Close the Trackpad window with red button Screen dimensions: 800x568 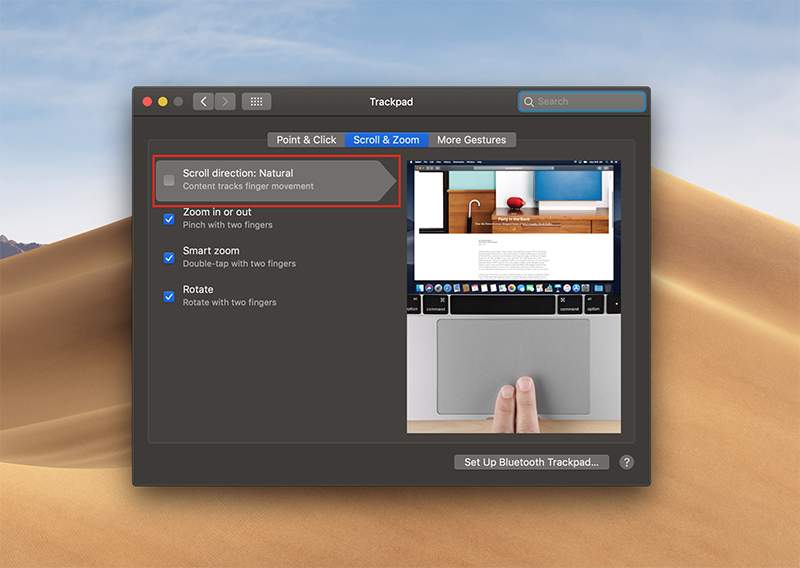click(x=147, y=102)
